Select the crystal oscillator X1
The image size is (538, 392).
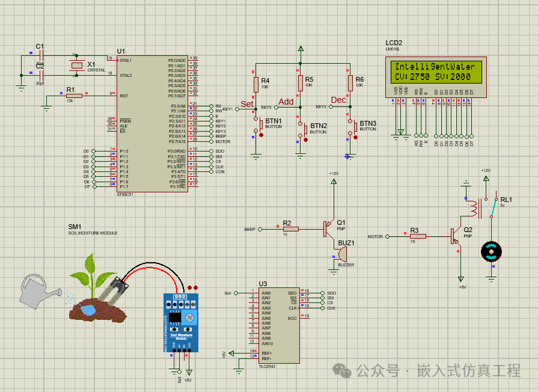76,66
